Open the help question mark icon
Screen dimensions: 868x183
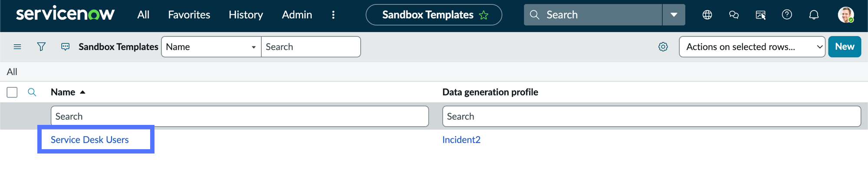pyautogui.click(x=787, y=15)
